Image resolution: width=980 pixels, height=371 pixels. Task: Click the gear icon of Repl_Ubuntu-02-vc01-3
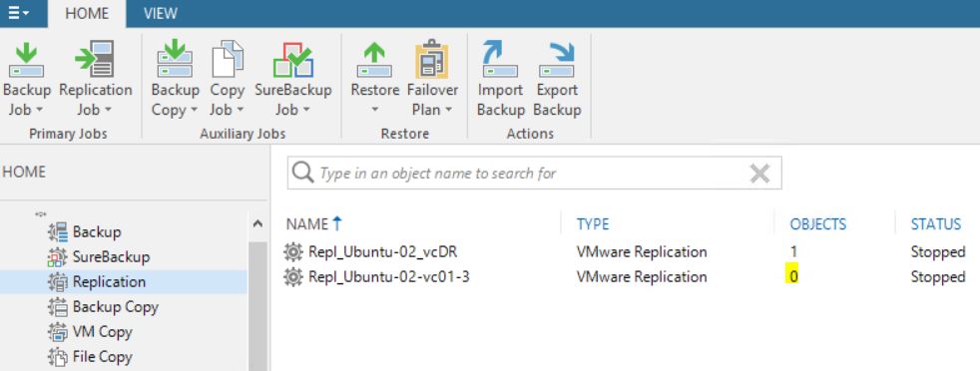coord(293,276)
